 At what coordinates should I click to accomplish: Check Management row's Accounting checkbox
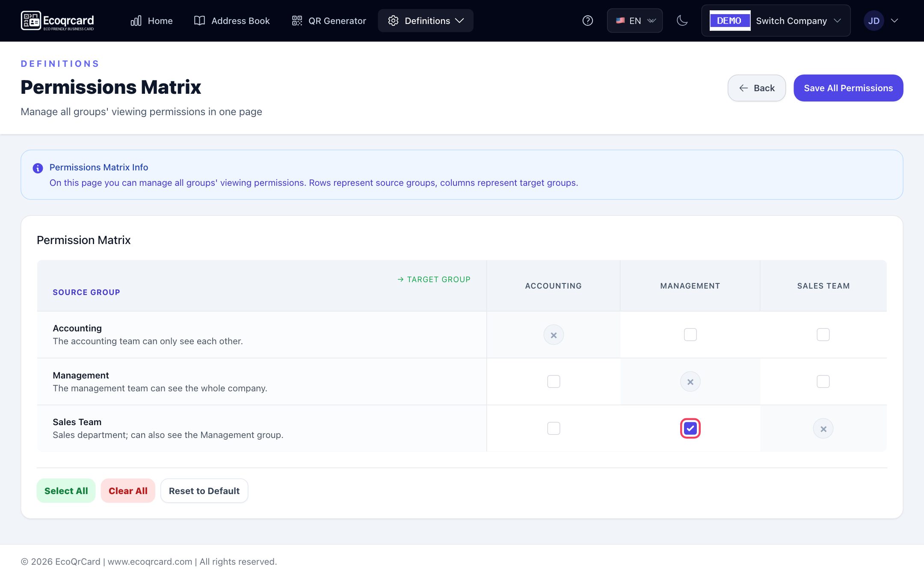click(x=554, y=381)
